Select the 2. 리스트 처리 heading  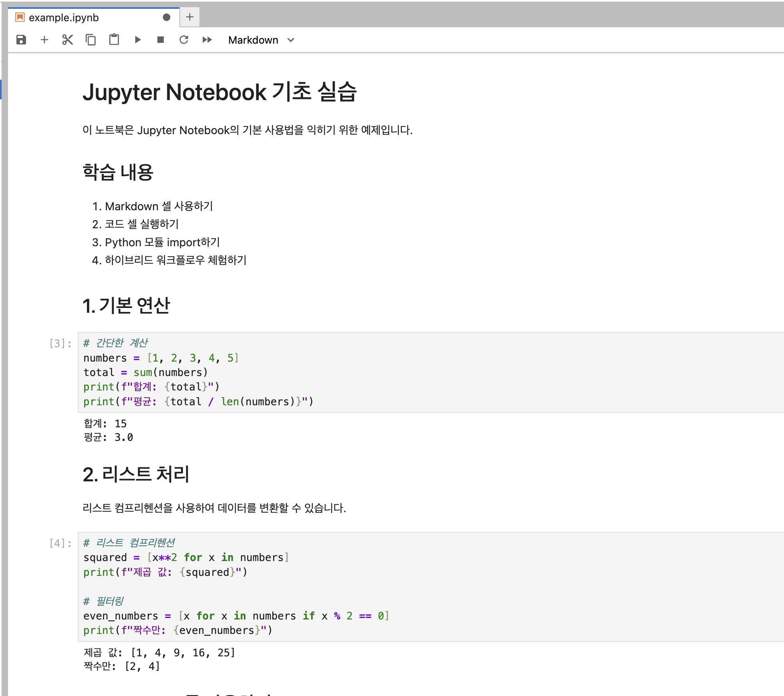136,475
